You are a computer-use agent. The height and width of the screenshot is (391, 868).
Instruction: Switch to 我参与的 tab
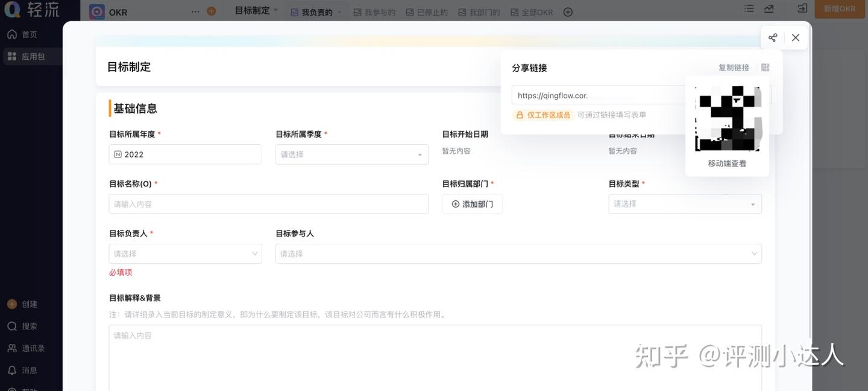pos(374,12)
